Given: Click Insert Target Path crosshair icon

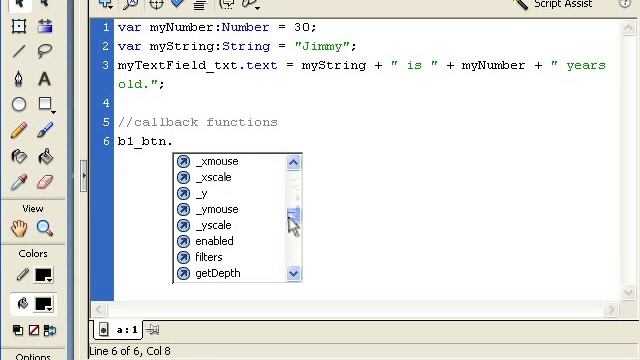Looking at the screenshot, I should (156, 4).
